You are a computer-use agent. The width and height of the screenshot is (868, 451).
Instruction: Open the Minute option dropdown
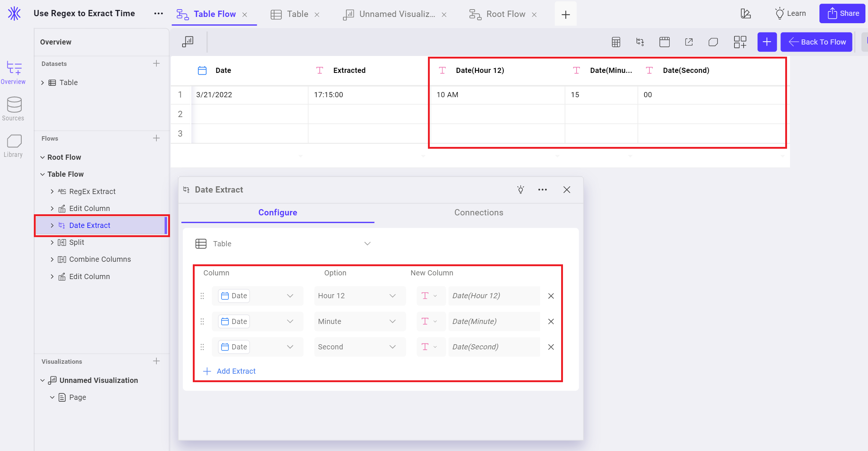(x=360, y=321)
